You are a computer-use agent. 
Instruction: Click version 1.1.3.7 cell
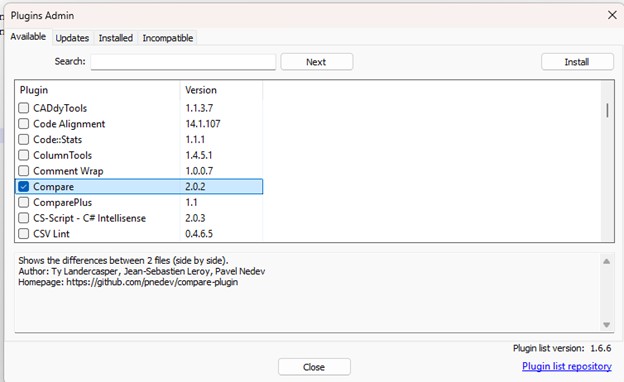199,108
